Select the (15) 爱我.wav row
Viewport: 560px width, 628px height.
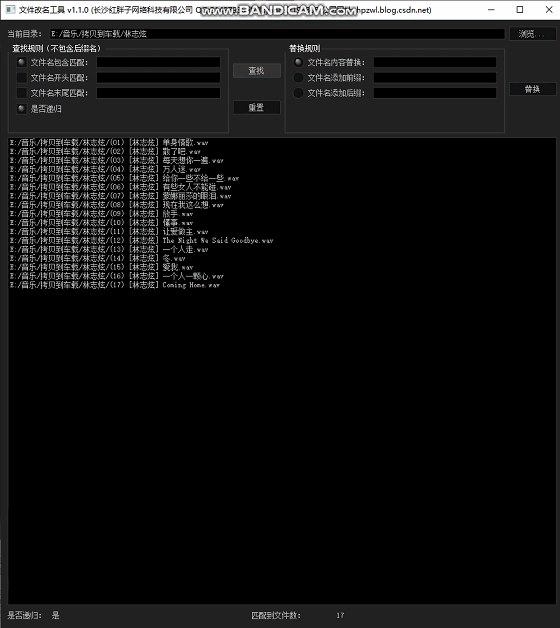(101, 267)
